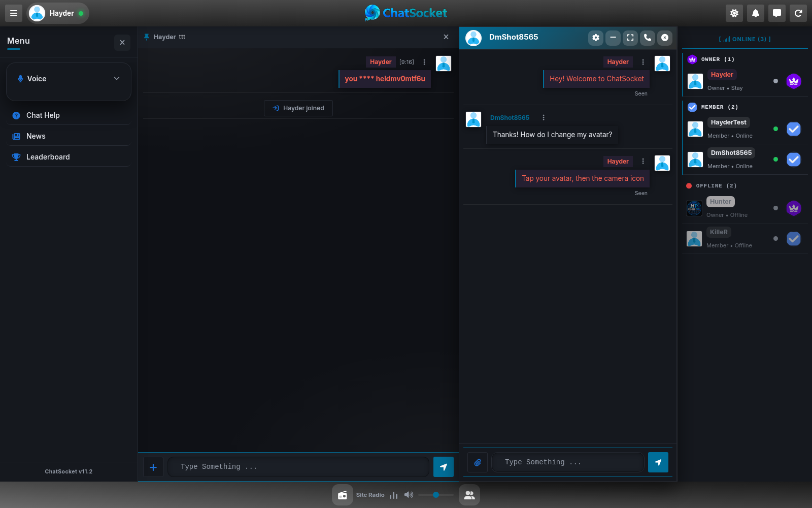Screen dimensions: 812x508
Task: Open the Hayder profile dropdown at top
Action: coord(58,13)
